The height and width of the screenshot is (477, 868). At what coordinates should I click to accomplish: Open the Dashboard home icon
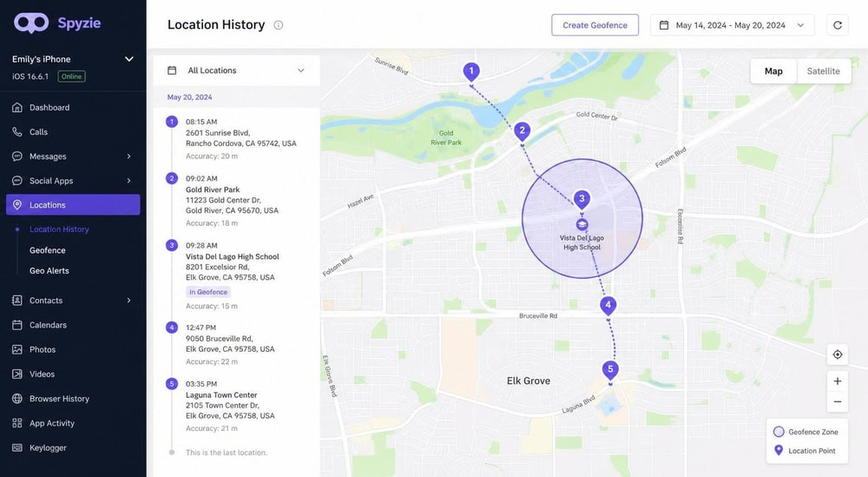click(17, 108)
